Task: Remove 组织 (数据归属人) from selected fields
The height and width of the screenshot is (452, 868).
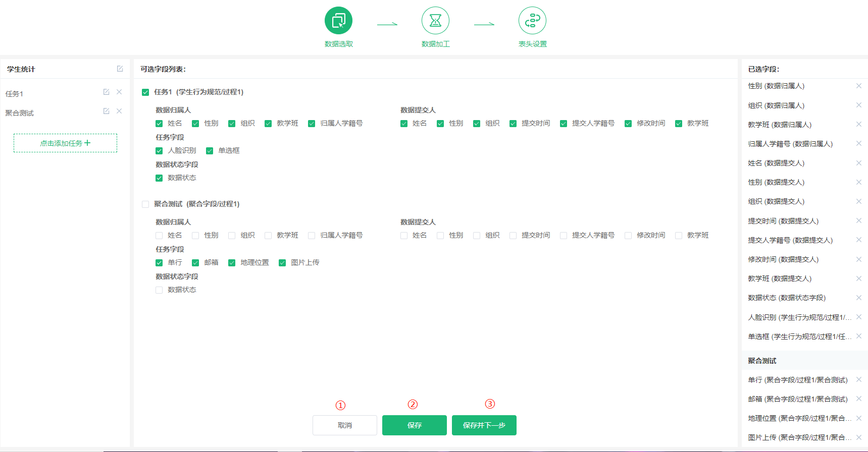Action: click(858, 105)
